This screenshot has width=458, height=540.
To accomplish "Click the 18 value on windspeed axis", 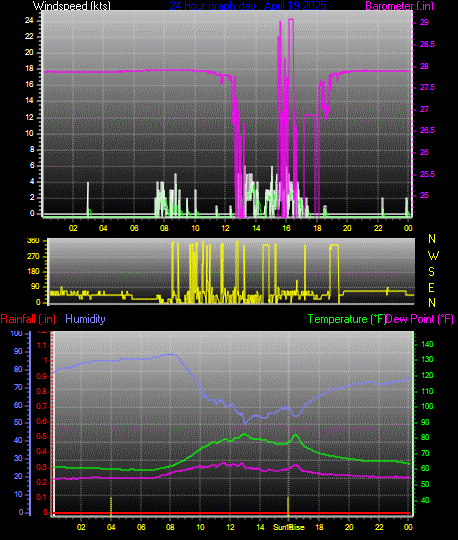I will (x=29, y=68).
